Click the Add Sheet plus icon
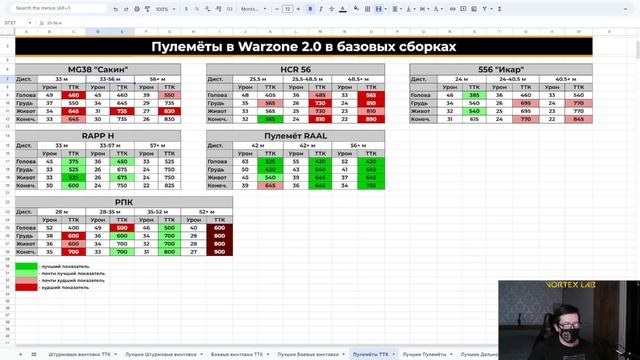Image resolution: width=640 pixels, height=360 pixels. [x=20, y=354]
